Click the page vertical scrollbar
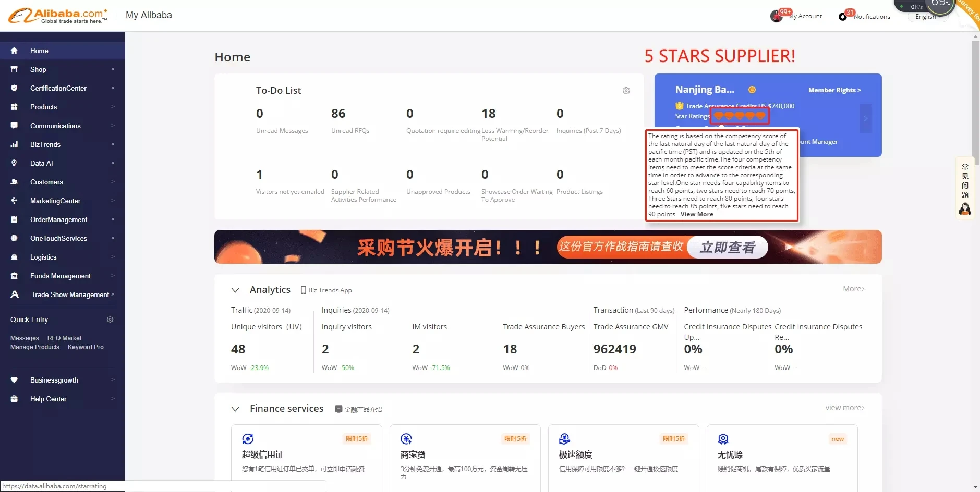This screenshot has height=492, width=980. point(975,102)
